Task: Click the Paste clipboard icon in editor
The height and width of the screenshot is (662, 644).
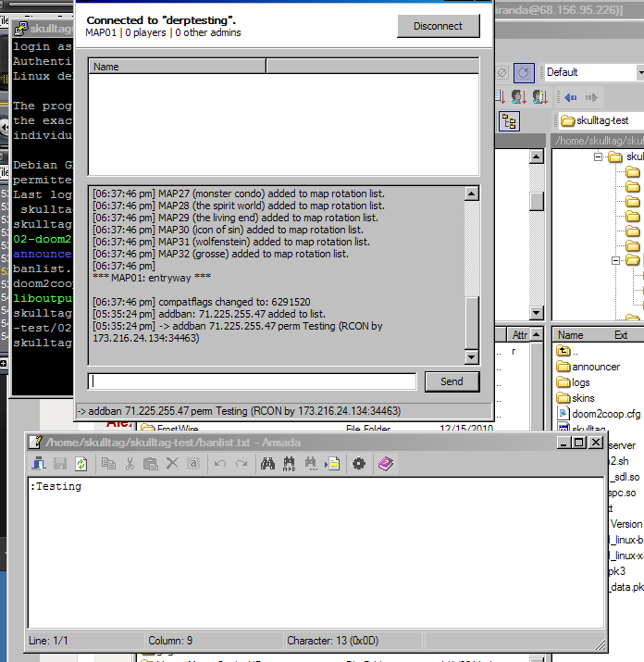Action: [150, 464]
